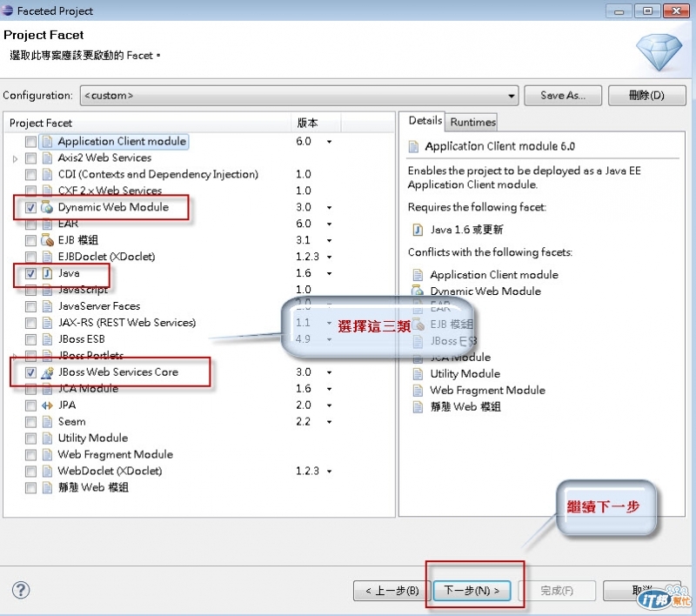Click the 1.0 version value of CDI facet
Image resolution: width=696 pixels, height=616 pixels.
(303, 174)
